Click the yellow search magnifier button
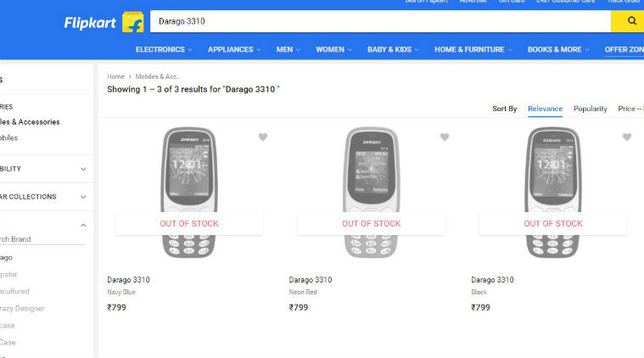Viewport: 644px width, 358px height. click(631, 21)
